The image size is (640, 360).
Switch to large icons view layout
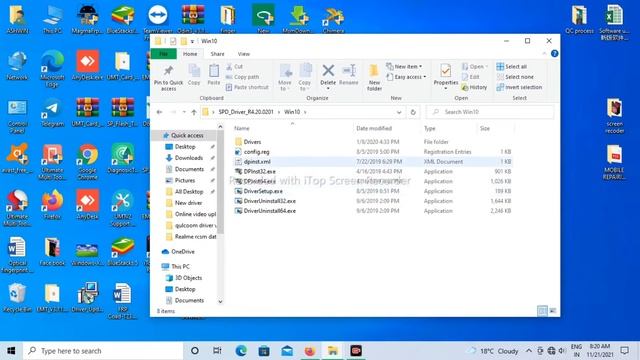click(x=553, y=311)
